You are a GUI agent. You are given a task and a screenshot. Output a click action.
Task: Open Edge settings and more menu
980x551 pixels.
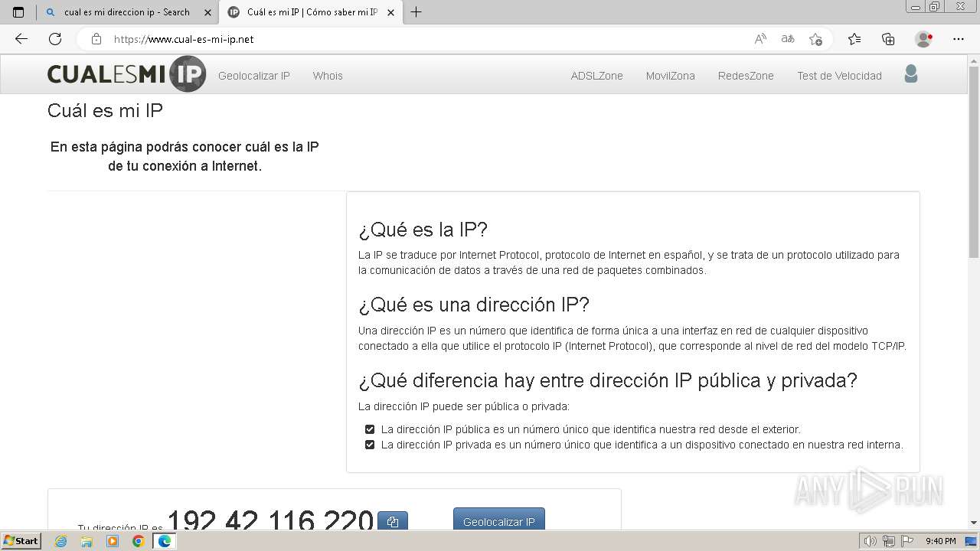click(x=959, y=39)
